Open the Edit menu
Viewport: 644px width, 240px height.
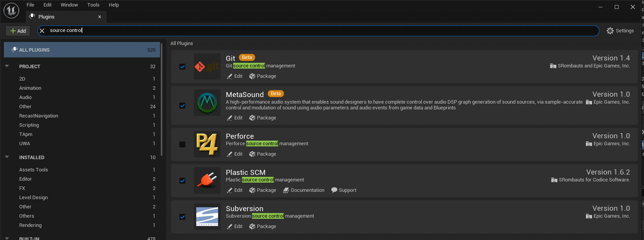[x=48, y=5]
